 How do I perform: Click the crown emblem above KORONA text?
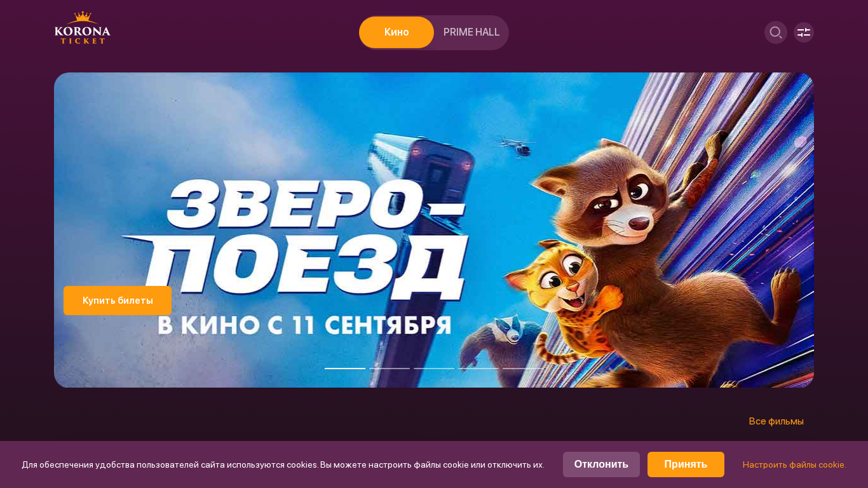point(83,17)
